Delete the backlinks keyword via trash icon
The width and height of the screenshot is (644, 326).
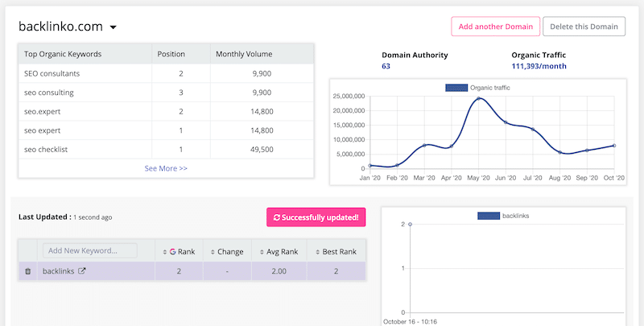tap(28, 271)
